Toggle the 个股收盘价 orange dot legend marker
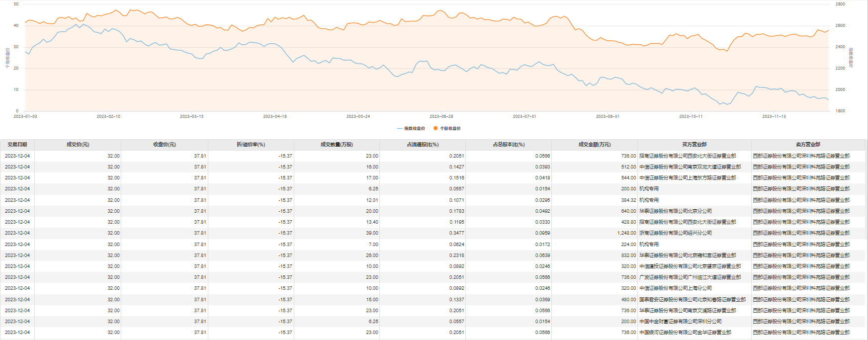This screenshot has height=340, width=868. (435, 128)
